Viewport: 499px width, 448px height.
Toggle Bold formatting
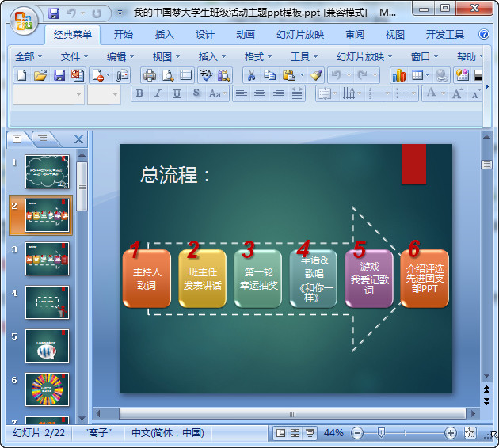coord(139,93)
